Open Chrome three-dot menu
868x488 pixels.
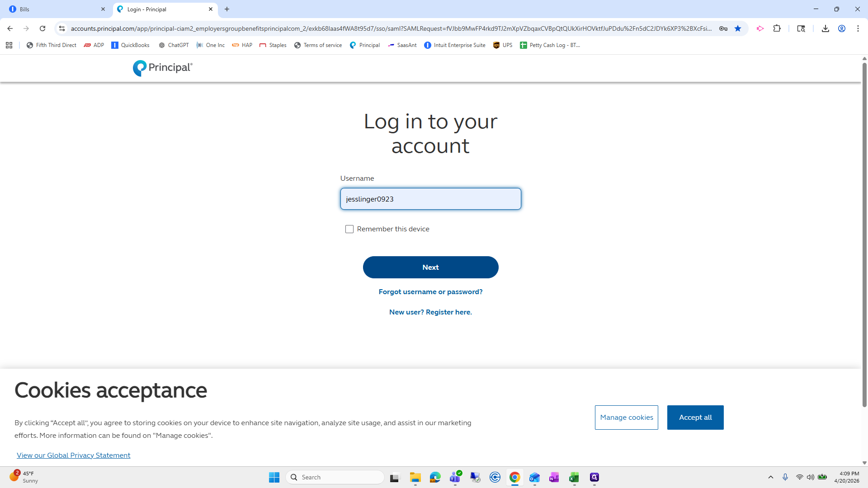click(858, 28)
